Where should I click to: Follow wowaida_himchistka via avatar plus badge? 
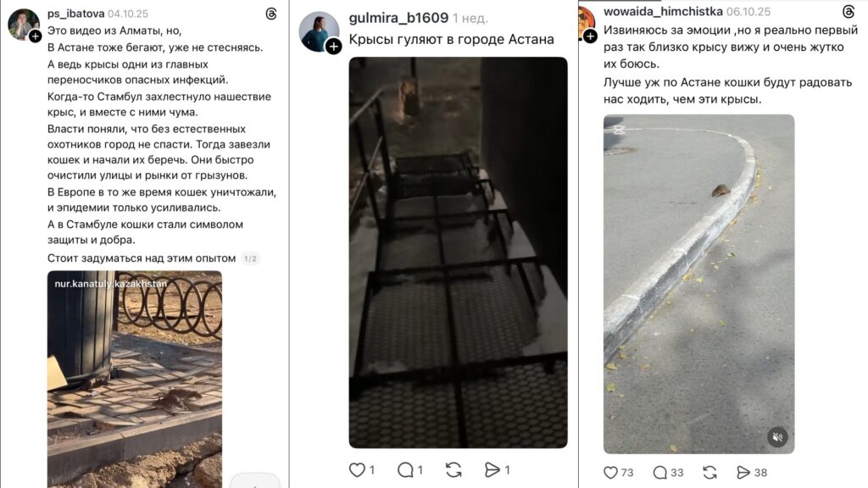[590, 36]
